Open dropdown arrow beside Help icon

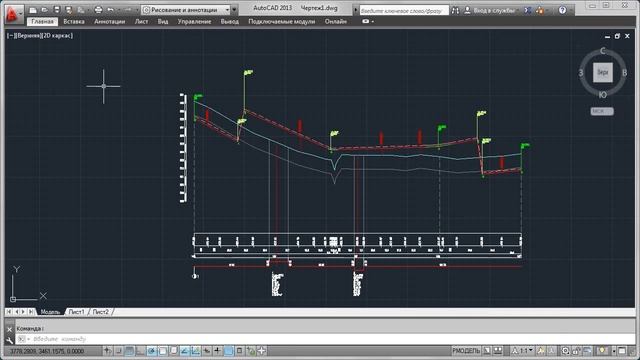[x=571, y=11]
